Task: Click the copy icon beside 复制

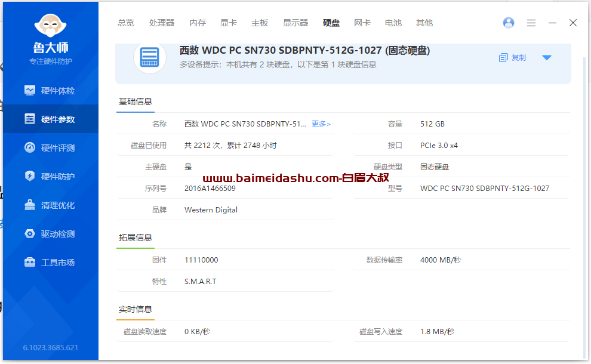Action: [x=503, y=58]
